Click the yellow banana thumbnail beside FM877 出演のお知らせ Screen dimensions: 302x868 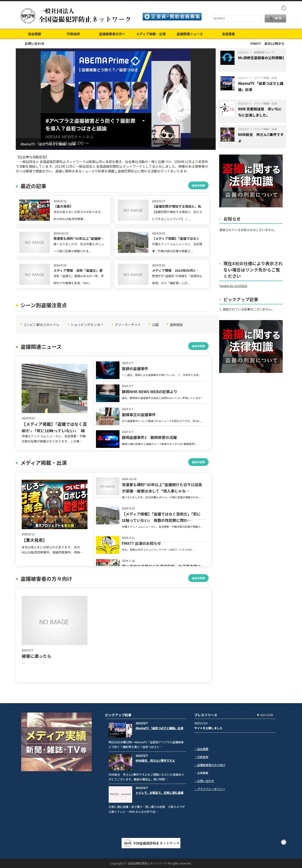(x=108, y=545)
